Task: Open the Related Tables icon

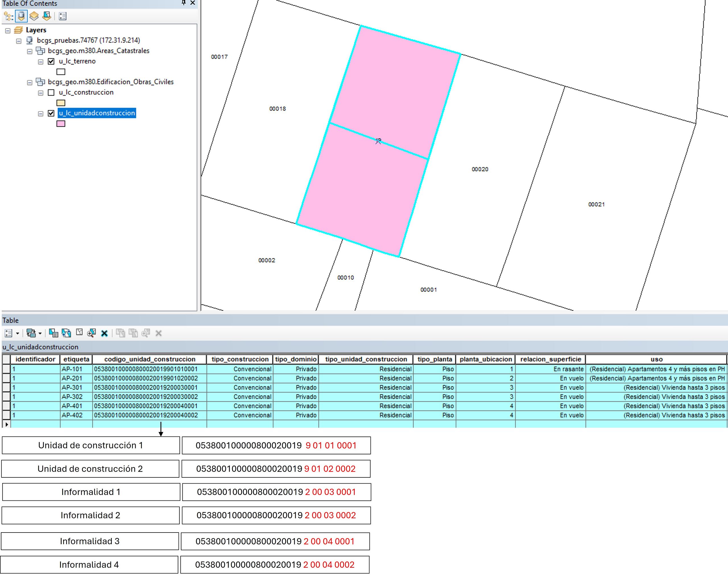Action: pos(31,333)
